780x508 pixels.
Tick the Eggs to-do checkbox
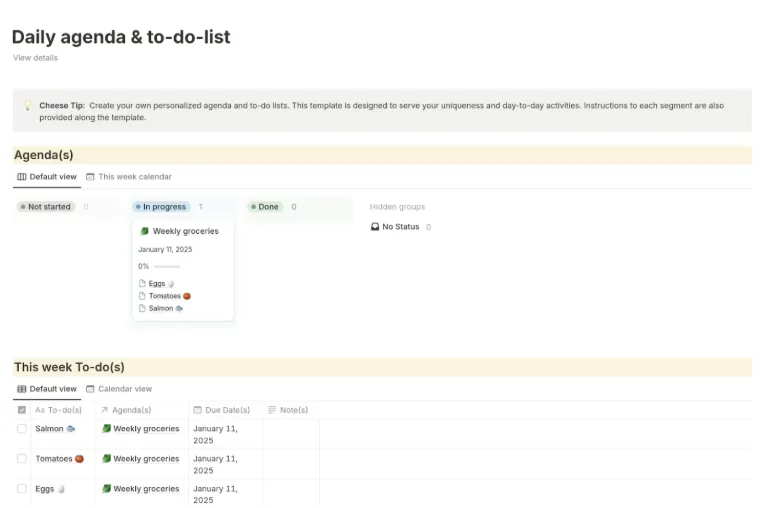(21, 489)
